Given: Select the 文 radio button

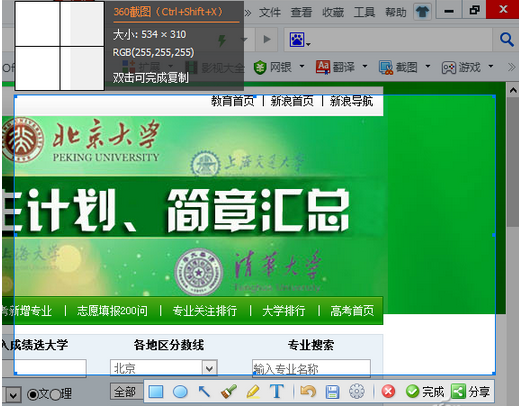Looking at the screenshot, I should (x=33, y=395).
